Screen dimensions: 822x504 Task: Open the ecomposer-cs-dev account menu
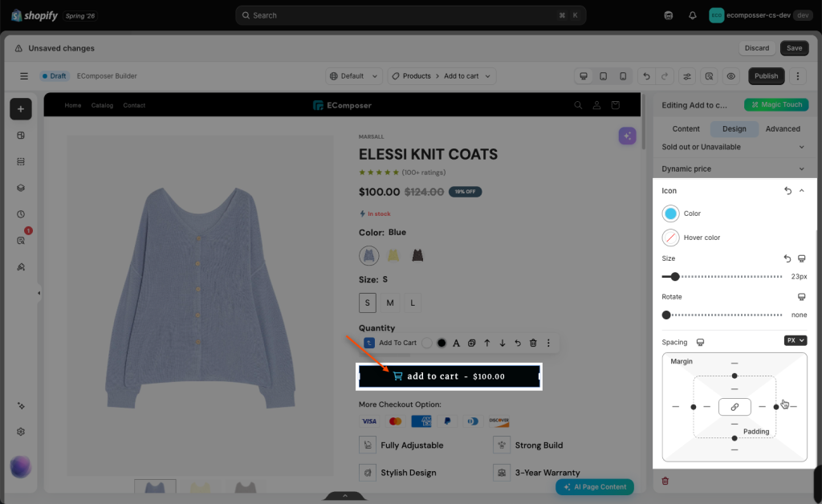pyautogui.click(x=759, y=15)
